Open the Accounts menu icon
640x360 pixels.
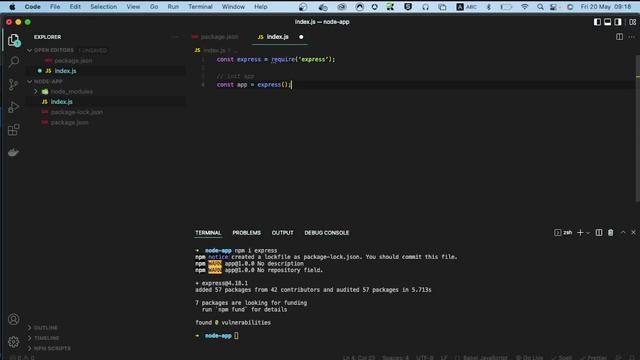pos(13,319)
